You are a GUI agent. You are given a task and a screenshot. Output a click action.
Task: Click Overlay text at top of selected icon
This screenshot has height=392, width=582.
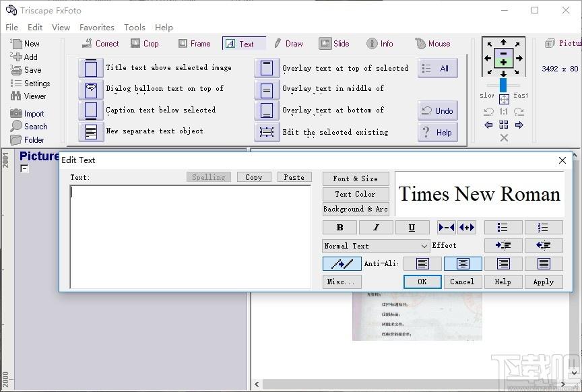[x=267, y=68]
